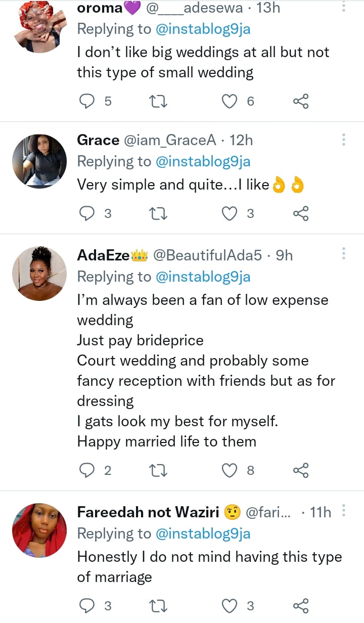364x623 pixels.
Task: Share AdaEze's tweet
Action: pyautogui.click(x=301, y=471)
